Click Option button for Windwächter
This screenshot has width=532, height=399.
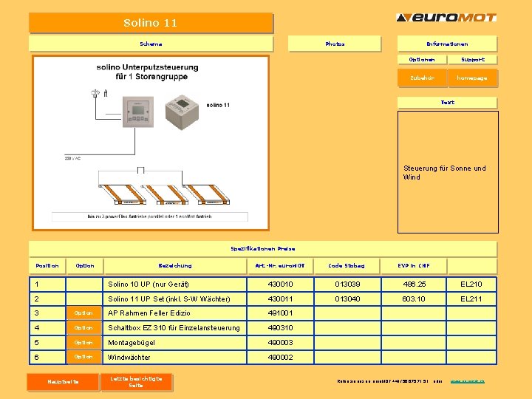click(83, 357)
